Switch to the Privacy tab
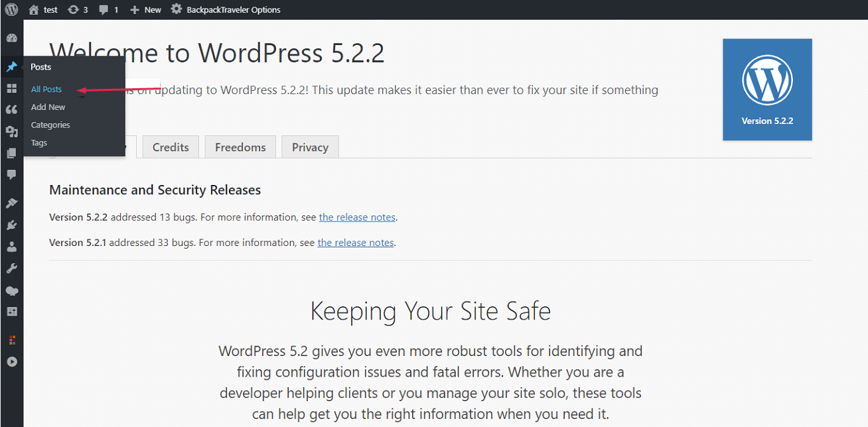The width and height of the screenshot is (868, 427). (x=310, y=147)
